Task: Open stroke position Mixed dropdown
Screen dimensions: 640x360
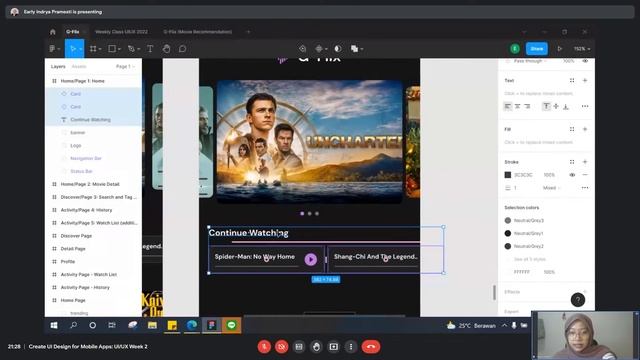Action: point(552,188)
